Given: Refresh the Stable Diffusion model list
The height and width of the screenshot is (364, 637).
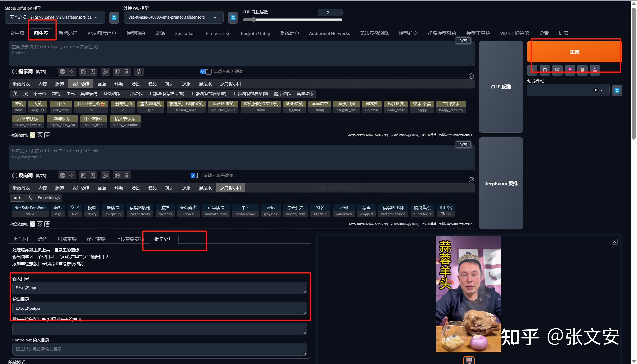Looking at the screenshot, I should [114, 17].
